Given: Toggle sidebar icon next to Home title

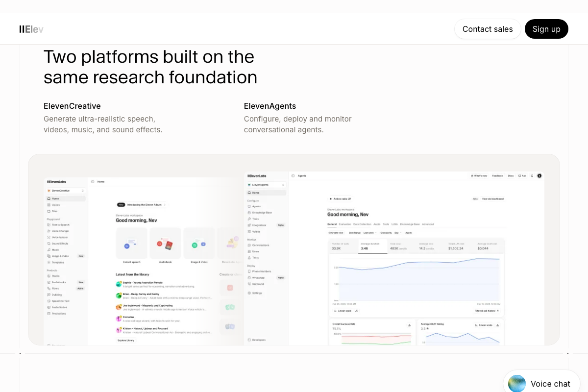Looking at the screenshot, I should coord(93,182).
